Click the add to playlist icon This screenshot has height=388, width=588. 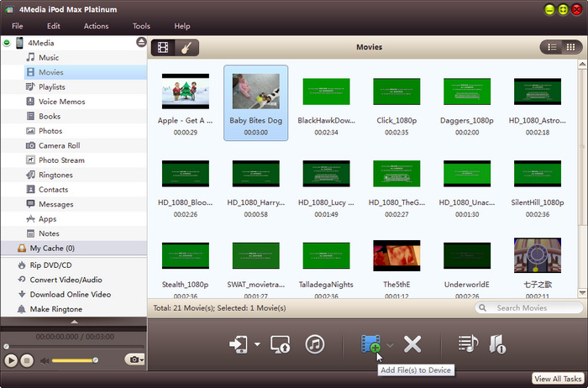pyautogui.click(x=468, y=343)
